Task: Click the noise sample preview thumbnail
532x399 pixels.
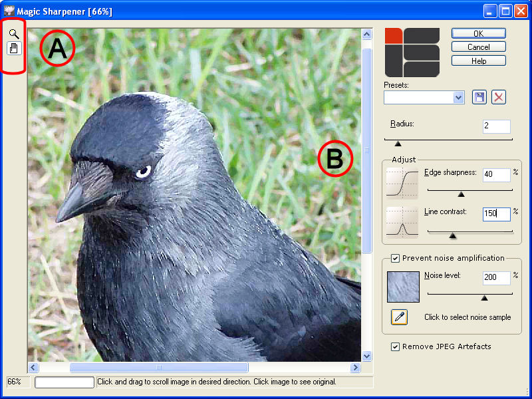Action: point(403,286)
